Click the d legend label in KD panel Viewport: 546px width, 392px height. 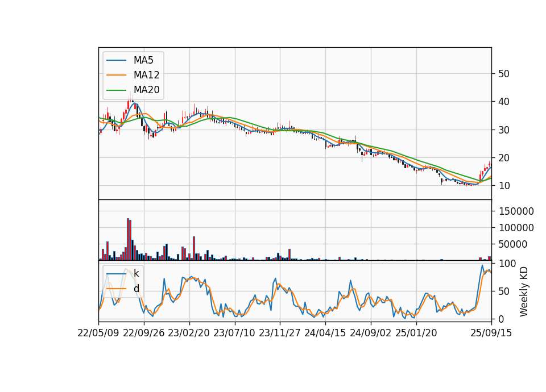coord(136,289)
